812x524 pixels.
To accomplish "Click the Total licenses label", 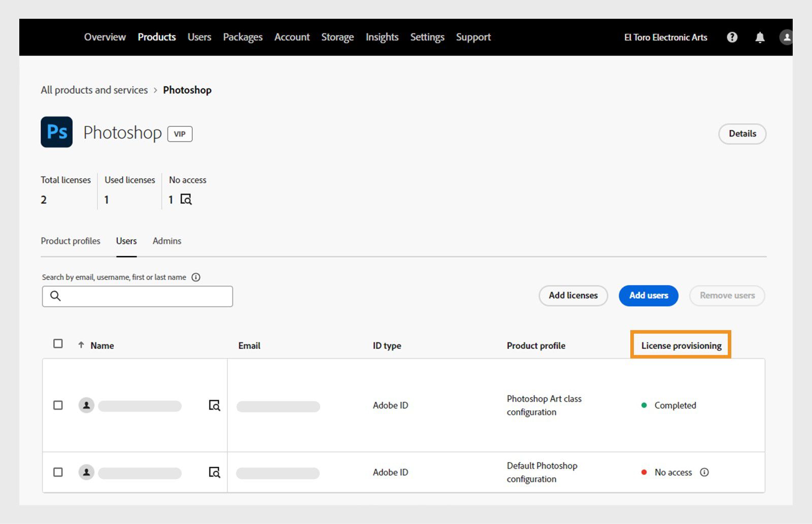I will point(66,180).
